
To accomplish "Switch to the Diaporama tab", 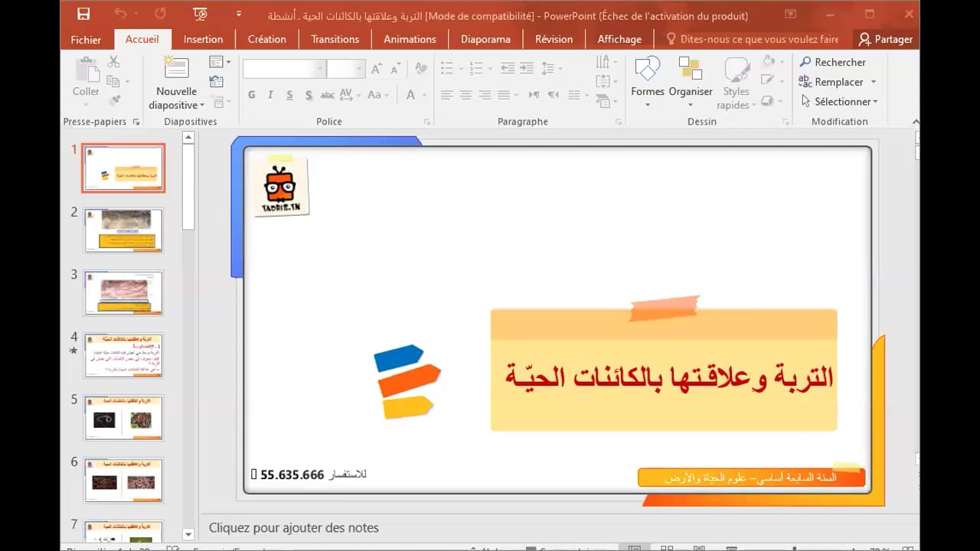I will tap(485, 39).
